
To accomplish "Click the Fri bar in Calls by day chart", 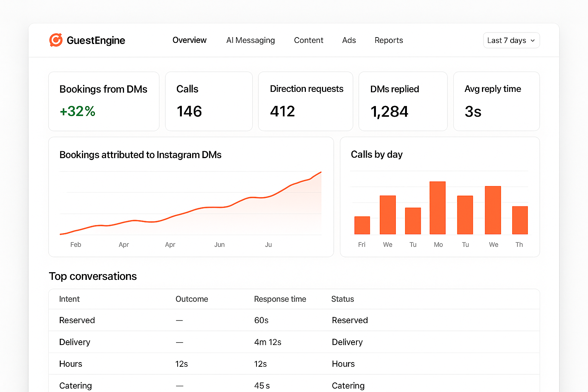I will (362, 225).
